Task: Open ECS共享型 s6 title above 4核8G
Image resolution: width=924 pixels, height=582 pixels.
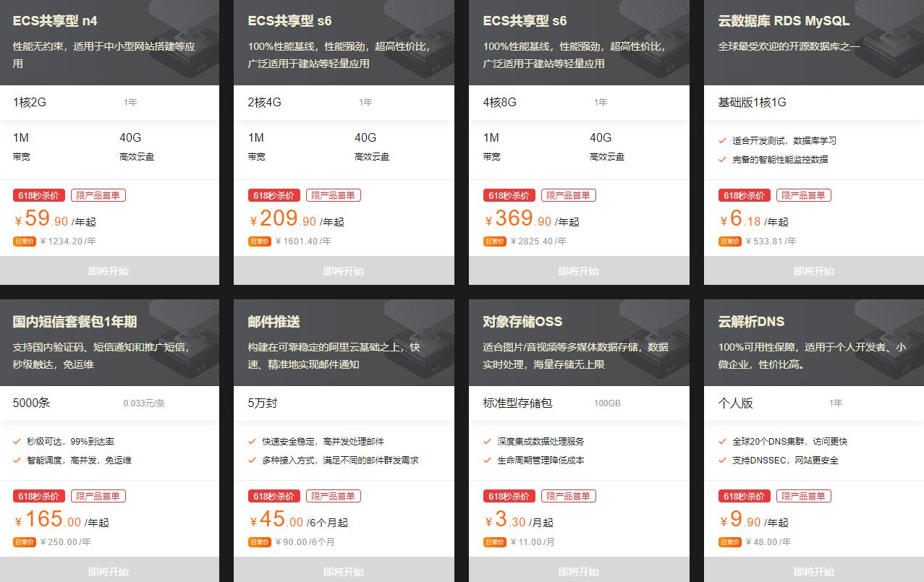Action: click(525, 21)
